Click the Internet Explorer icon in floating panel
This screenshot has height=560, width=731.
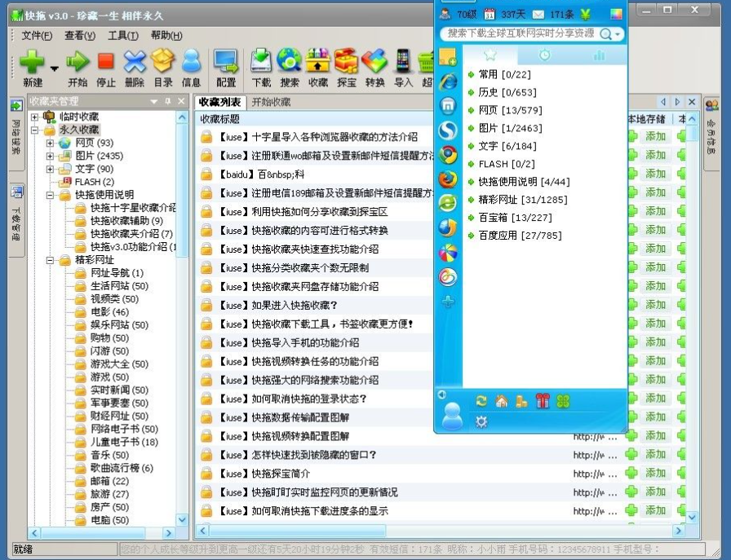(448, 82)
